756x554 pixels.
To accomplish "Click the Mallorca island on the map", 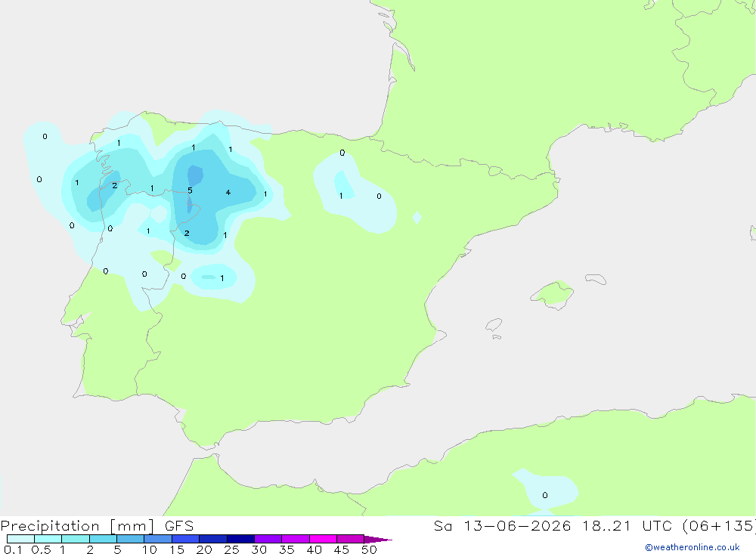I will click(x=552, y=293).
